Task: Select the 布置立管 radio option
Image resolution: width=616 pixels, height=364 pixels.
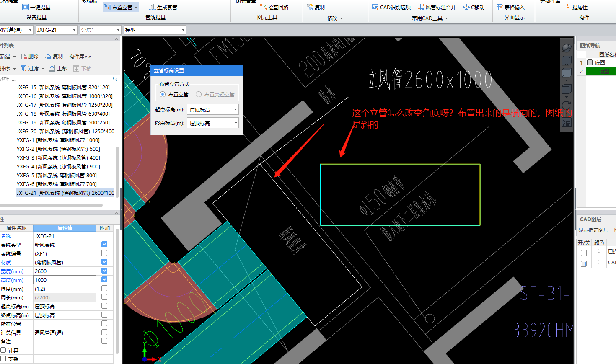Action: point(163,94)
